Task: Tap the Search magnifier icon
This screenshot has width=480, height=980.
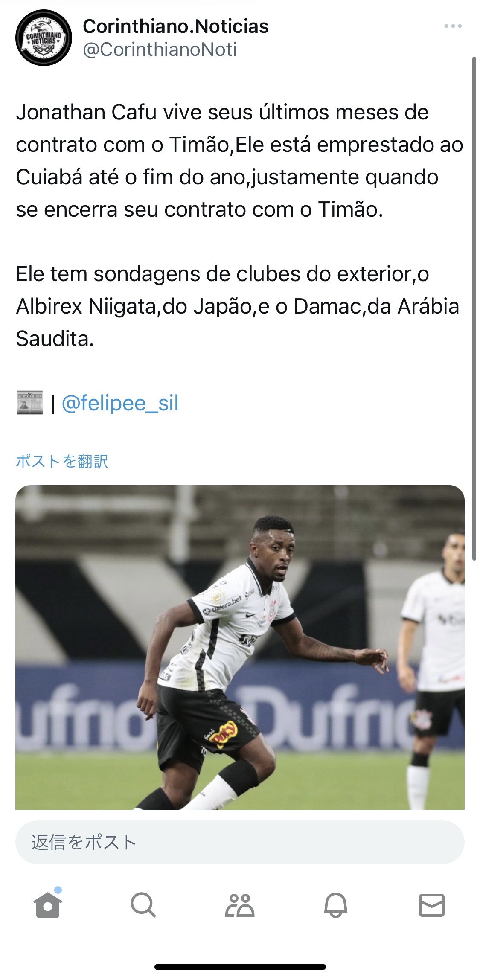Action: tap(143, 905)
